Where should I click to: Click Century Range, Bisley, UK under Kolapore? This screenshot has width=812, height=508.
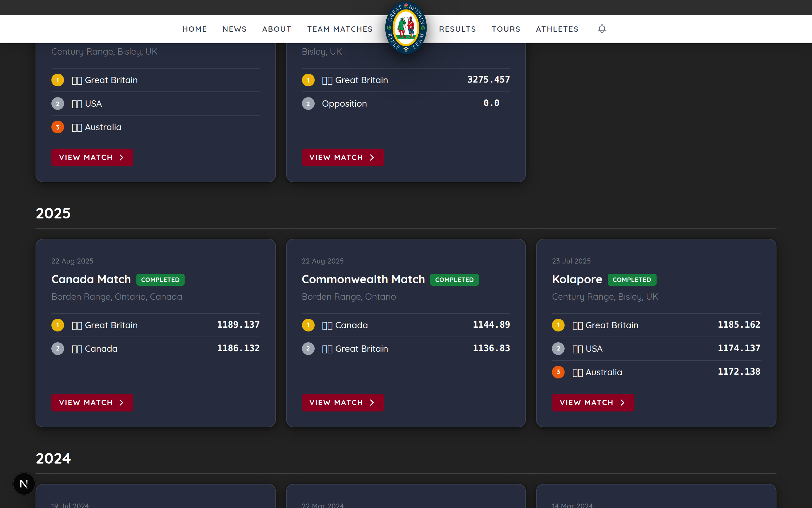[x=605, y=297]
